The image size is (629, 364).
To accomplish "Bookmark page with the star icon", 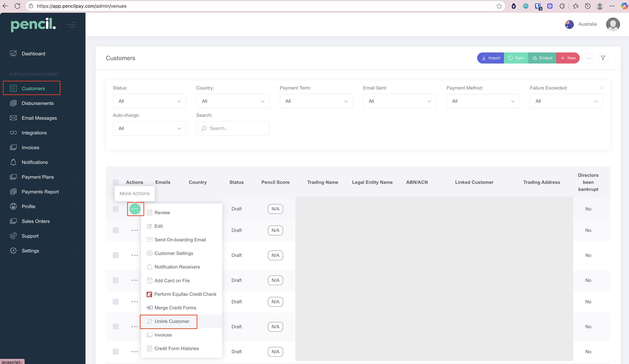I will tap(499, 6).
